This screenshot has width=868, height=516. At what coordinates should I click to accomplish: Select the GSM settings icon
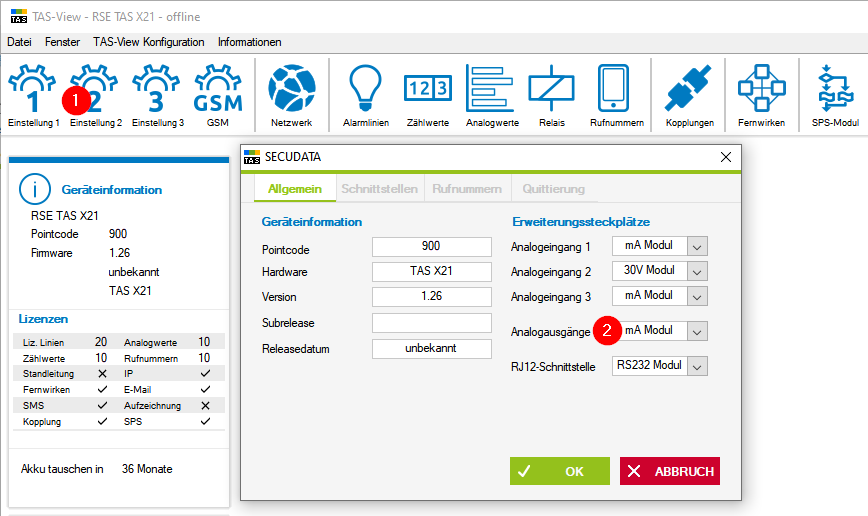point(218,89)
